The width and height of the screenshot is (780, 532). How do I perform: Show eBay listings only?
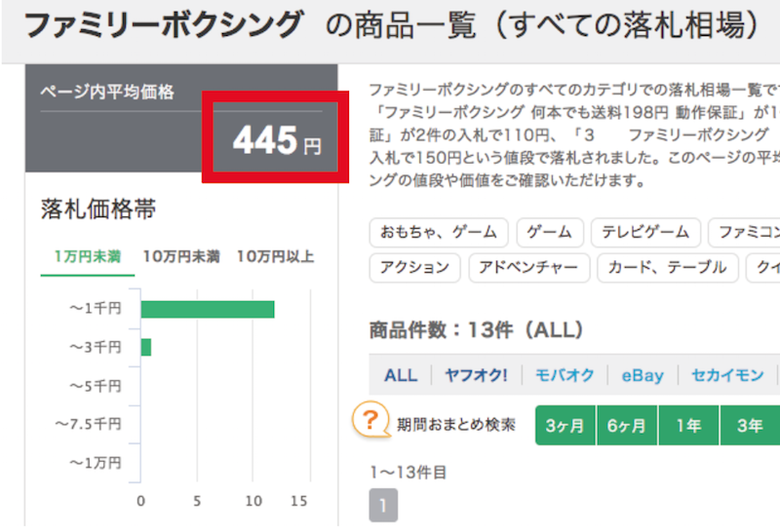pos(643,375)
